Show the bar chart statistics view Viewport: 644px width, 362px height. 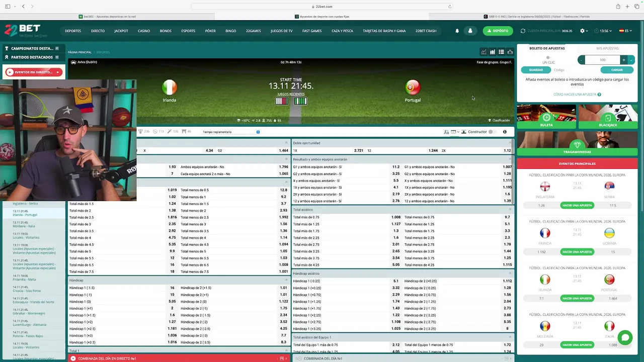point(493,52)
